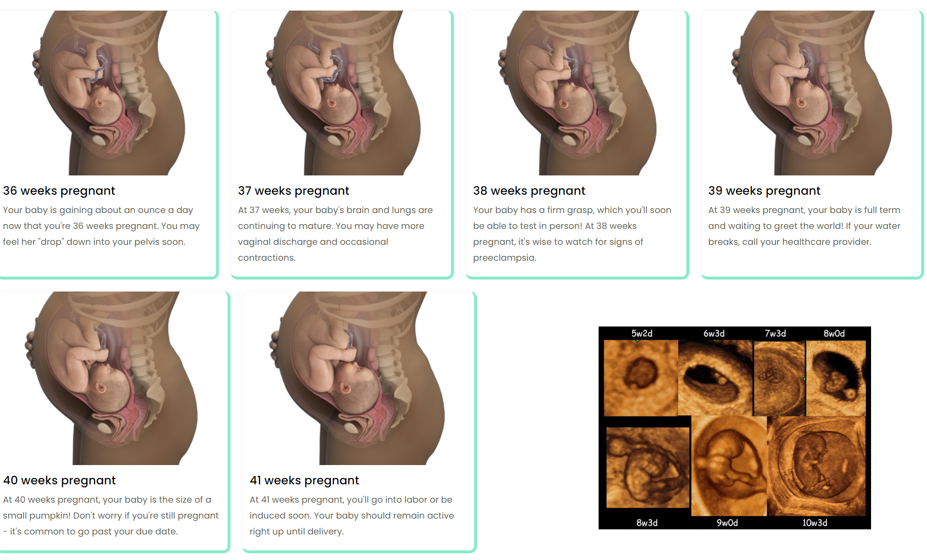
Task: Click the '41 weeks pregnant' heading
Action: 304,480
